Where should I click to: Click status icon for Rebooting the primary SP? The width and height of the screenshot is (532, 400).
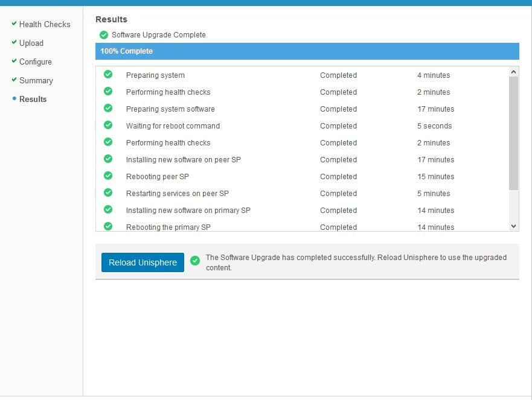(x=108, y=226)
